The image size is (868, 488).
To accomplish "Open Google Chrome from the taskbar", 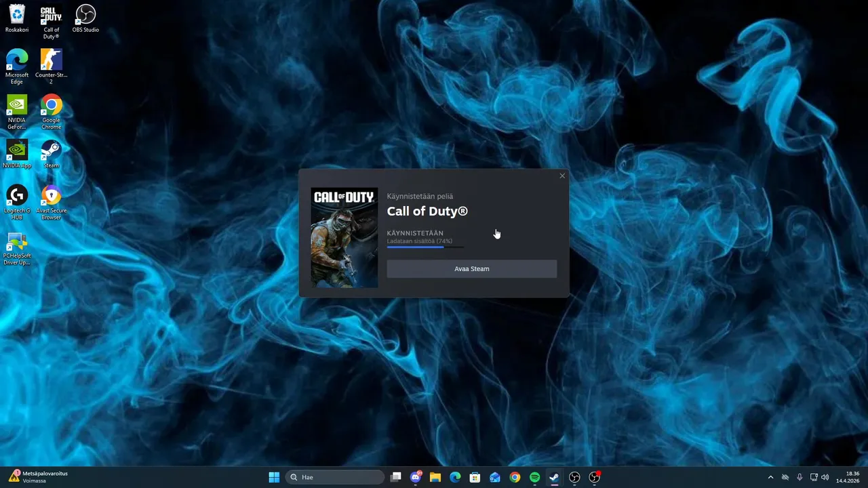I will pos(515,477).
